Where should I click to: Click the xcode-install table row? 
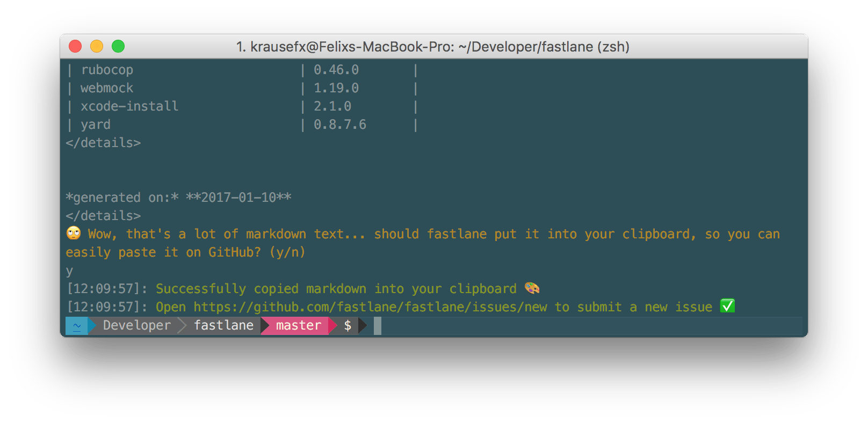(x=242, y=106)
